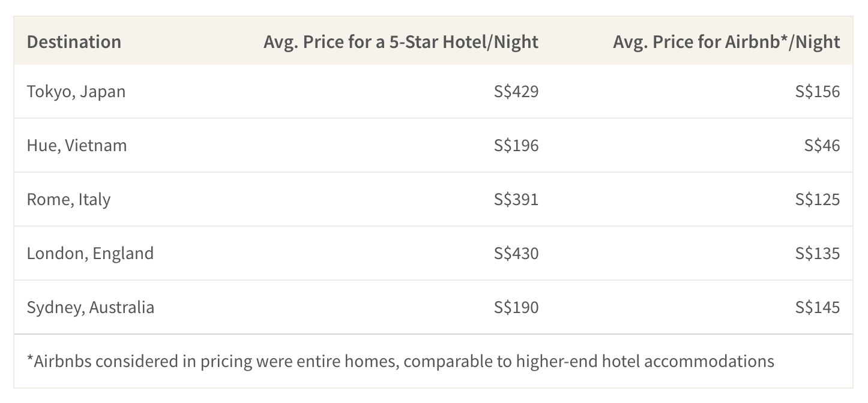The image size is (868, 403).
Task: Click the S$156 Airbnb price for Tokyo
Action: pyautogui.click(x=818, y=92)
